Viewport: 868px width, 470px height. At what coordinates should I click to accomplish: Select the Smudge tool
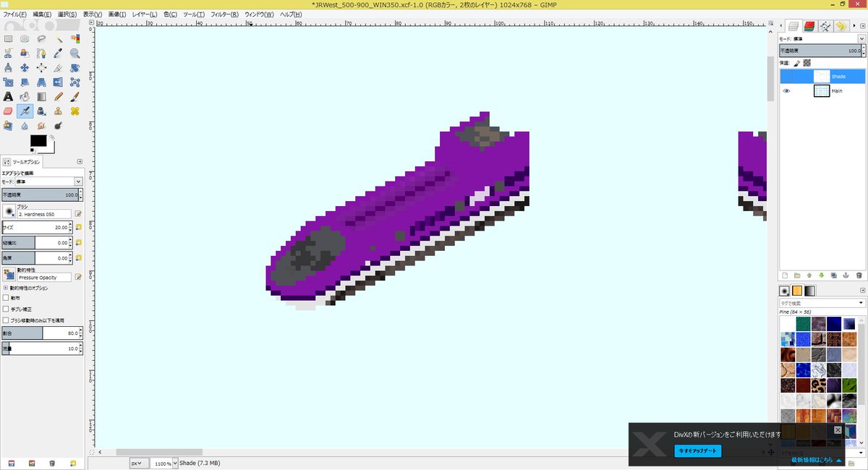(41, 126)
